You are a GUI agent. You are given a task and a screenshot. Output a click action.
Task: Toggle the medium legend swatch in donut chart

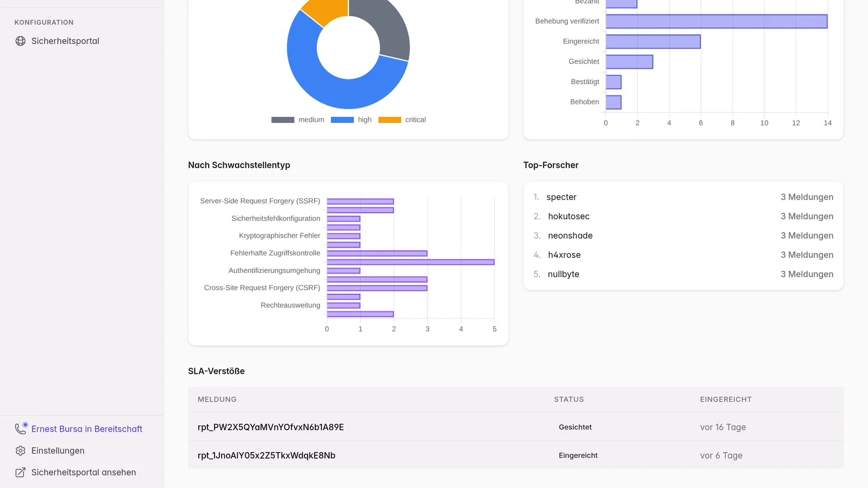click(283, 120)
